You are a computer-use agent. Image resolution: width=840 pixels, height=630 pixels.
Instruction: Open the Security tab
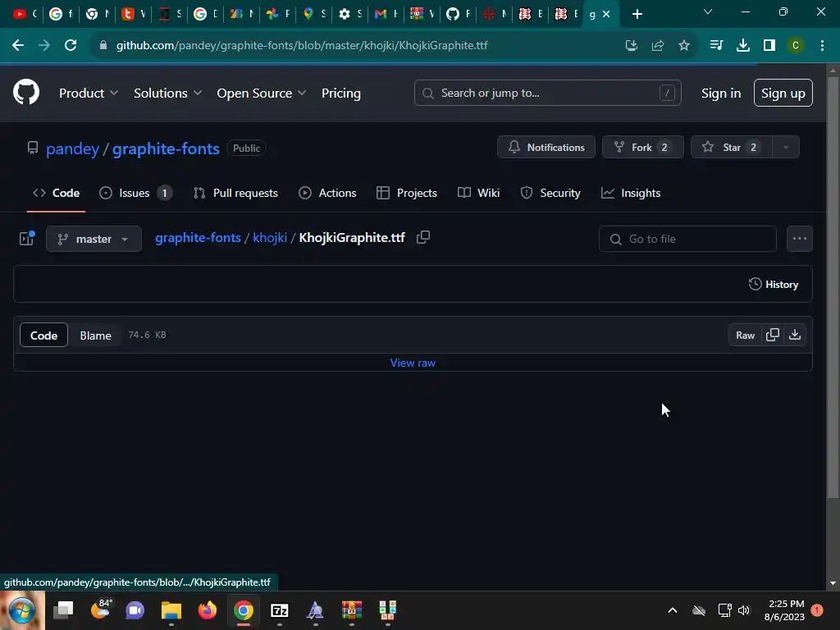(x=550, y=193)
